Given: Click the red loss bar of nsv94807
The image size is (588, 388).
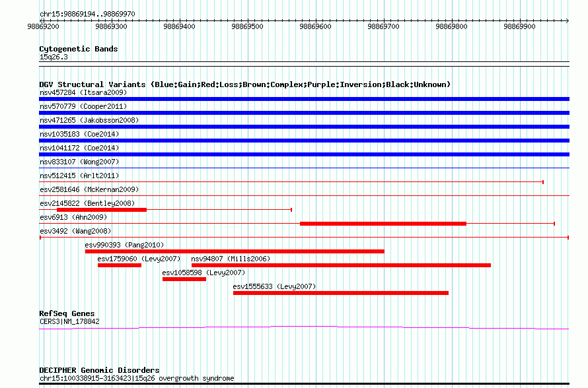Looking at the screenshot, I should click(342, 265).
